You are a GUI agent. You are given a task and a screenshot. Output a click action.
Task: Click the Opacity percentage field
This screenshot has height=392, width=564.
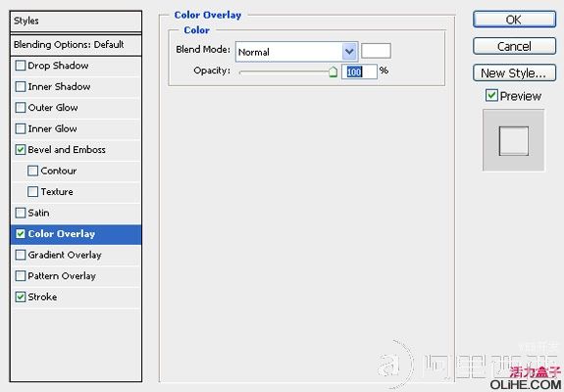click(x=359, y=72)
